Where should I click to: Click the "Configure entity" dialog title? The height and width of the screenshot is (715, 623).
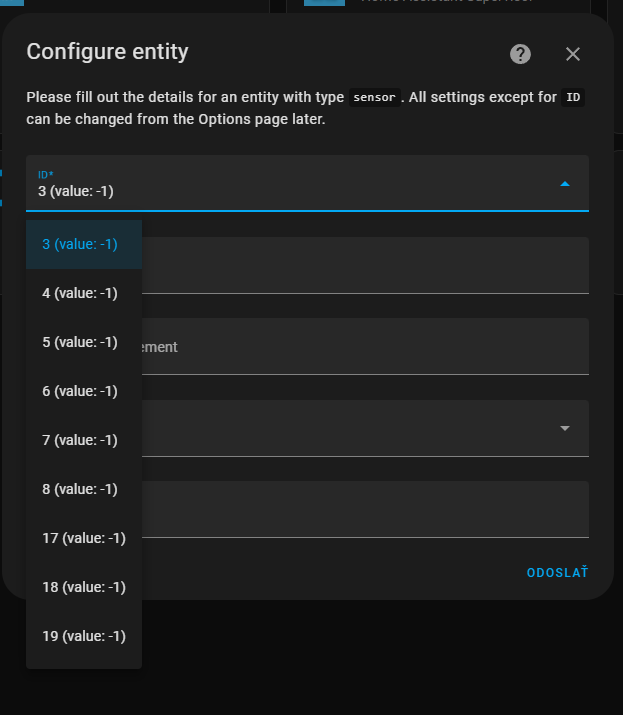click(x=107, y=52)
